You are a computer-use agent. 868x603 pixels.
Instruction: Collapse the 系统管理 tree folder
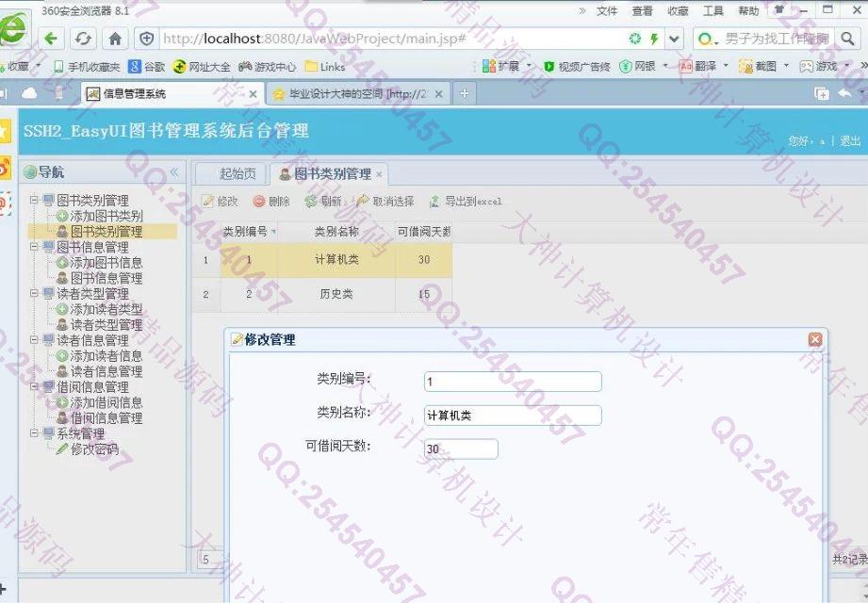click(34, 433)
